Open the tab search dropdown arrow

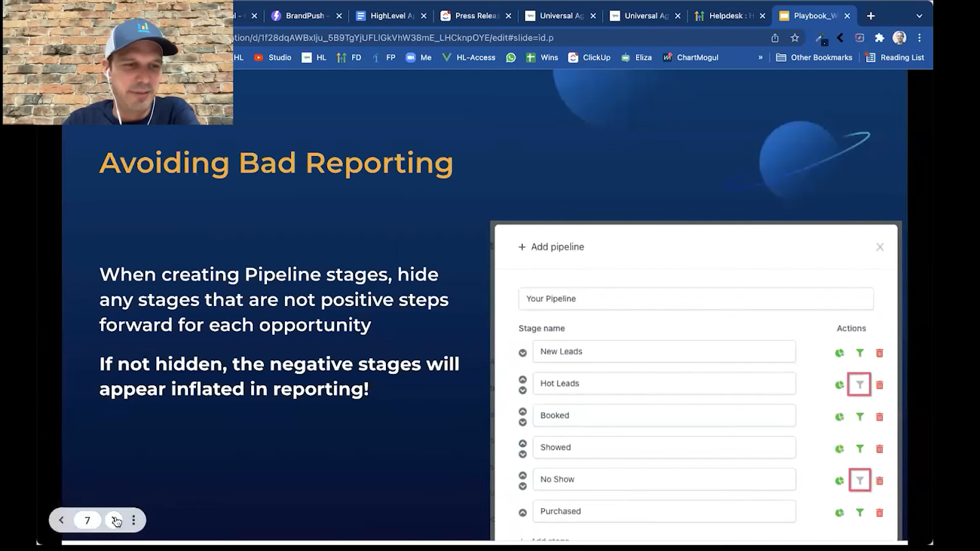919,16
